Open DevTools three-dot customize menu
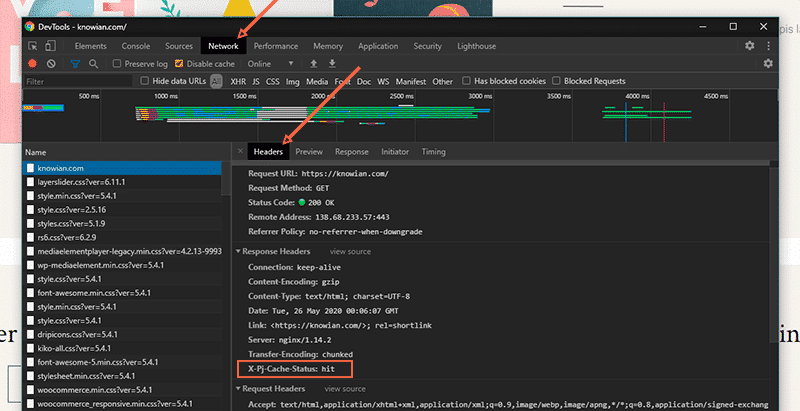 click(768, 45)
